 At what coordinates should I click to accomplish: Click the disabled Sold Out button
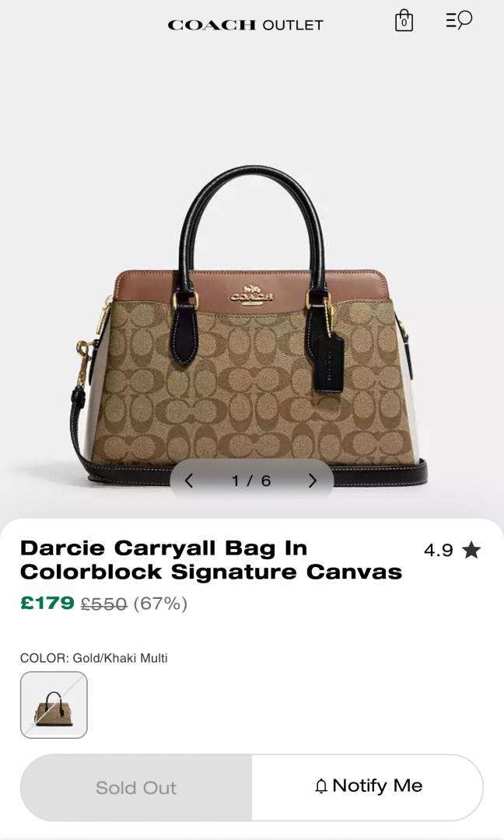coord(136,787)
